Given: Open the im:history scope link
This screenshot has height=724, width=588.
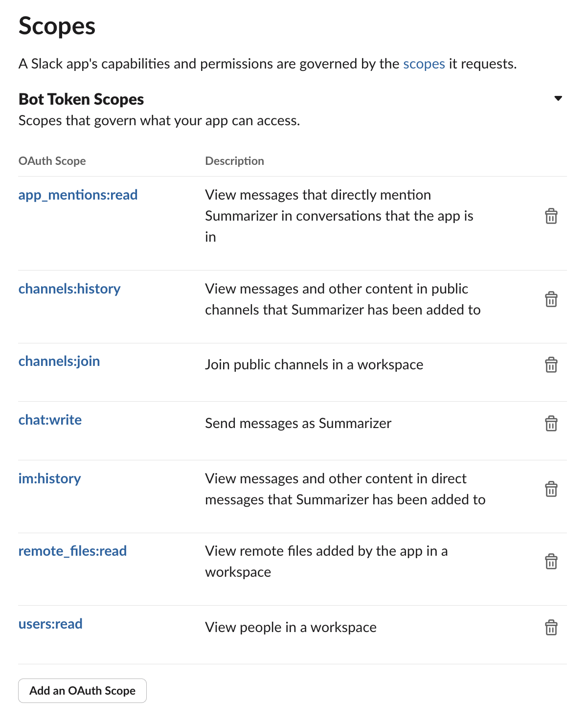Looking at the screenshot, I should coord(49,479).
